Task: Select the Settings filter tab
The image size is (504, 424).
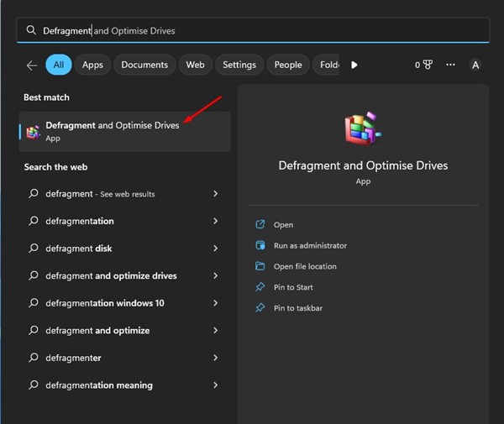Action: pos(239,65)
